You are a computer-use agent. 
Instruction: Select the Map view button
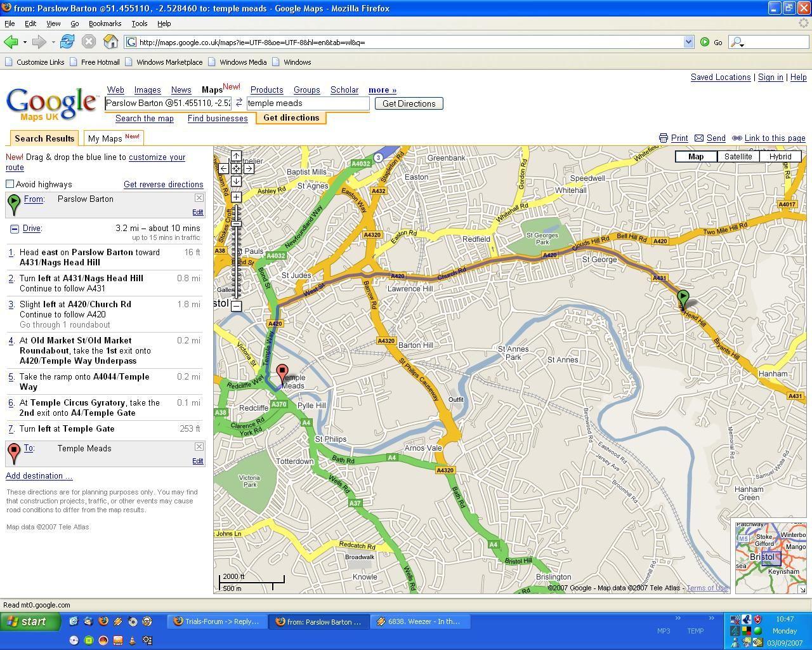[696, 156]
